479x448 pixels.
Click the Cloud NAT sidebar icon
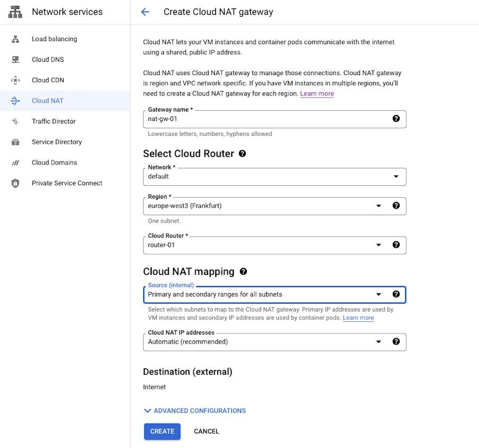15,101
